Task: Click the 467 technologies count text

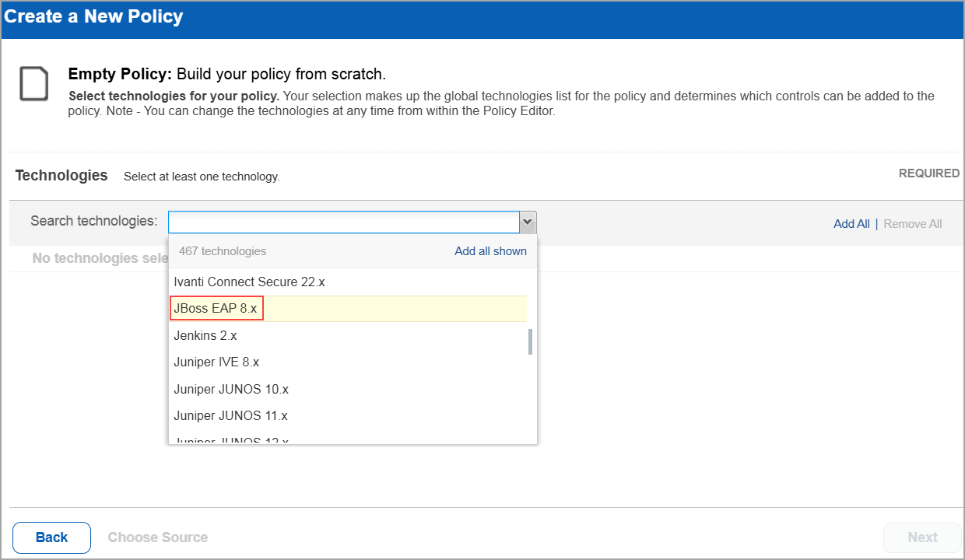Action: tap(223, 251)
